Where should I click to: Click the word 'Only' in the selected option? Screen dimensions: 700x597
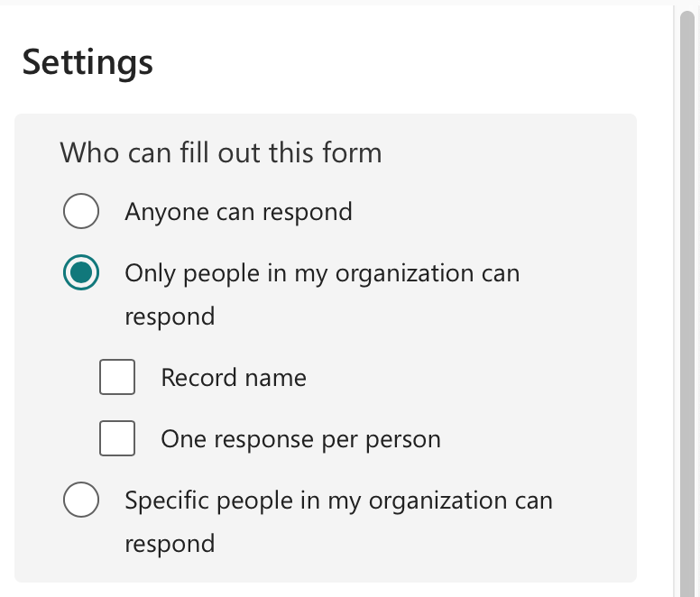tap(148, 273)
